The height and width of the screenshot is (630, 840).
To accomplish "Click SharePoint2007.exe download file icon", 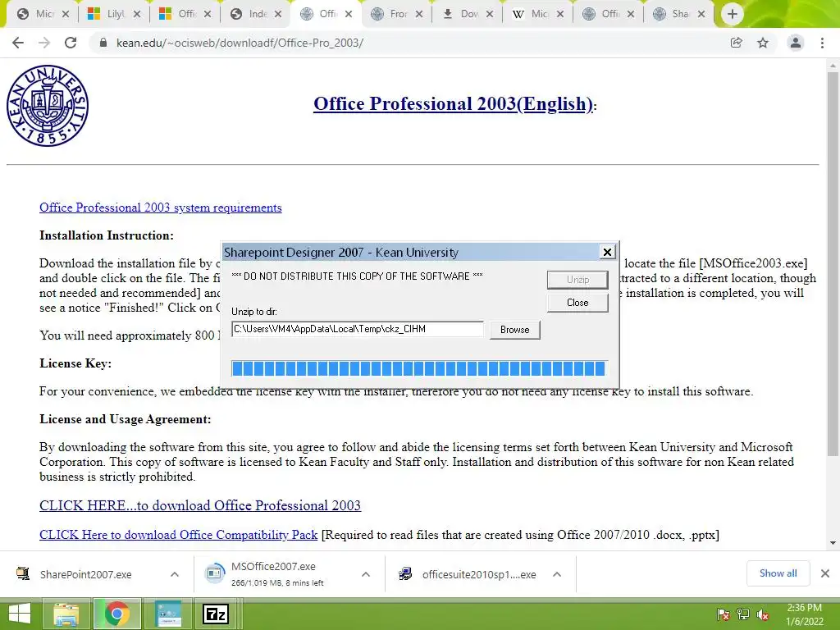I will coord(22,573).
